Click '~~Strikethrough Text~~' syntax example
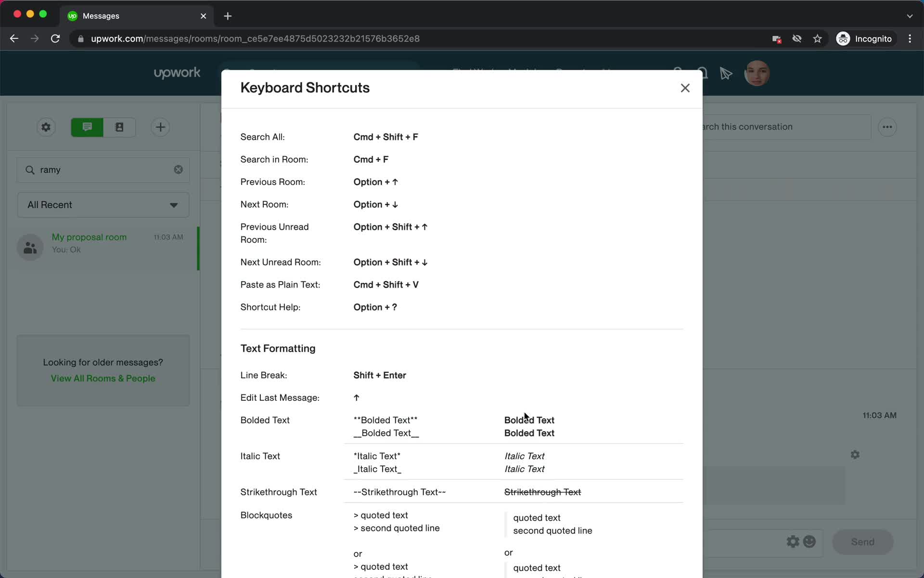 coord(399,492)
